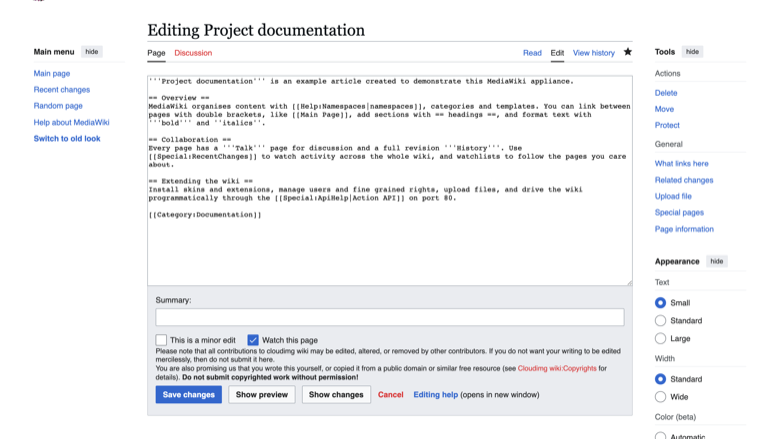Switch to the View history tab
Screen dimensions: 780x439
click(x=593, y=53)
